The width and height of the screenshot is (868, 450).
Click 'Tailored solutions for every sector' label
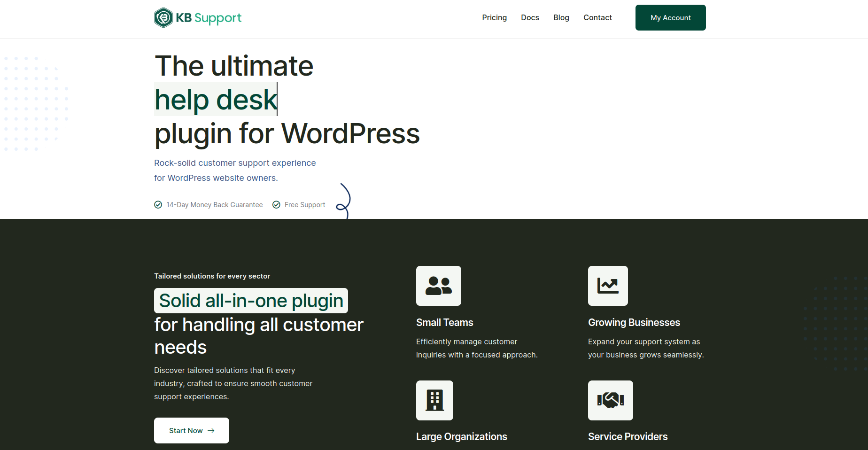coord(212,276)
